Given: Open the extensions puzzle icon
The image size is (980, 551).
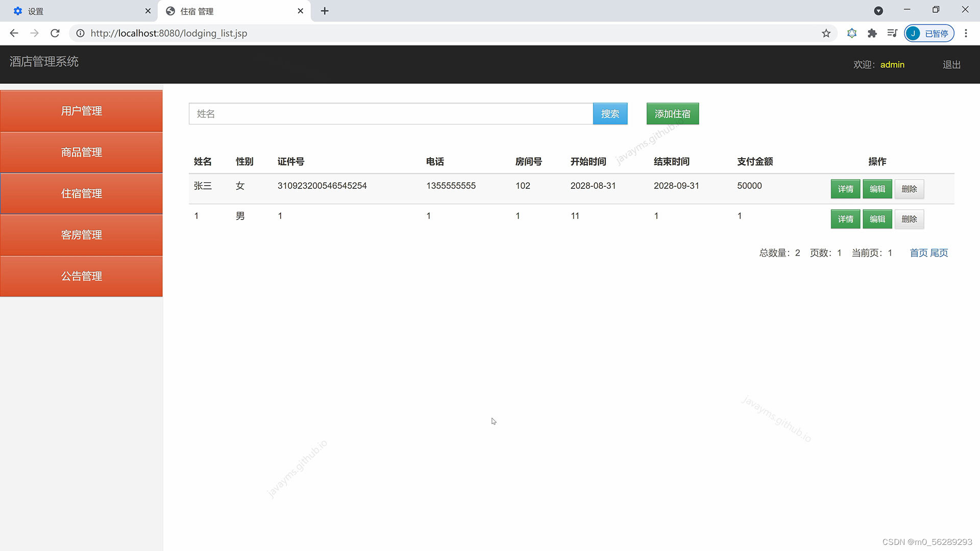Looking at the screenshot, I should (x=872, y=33).
